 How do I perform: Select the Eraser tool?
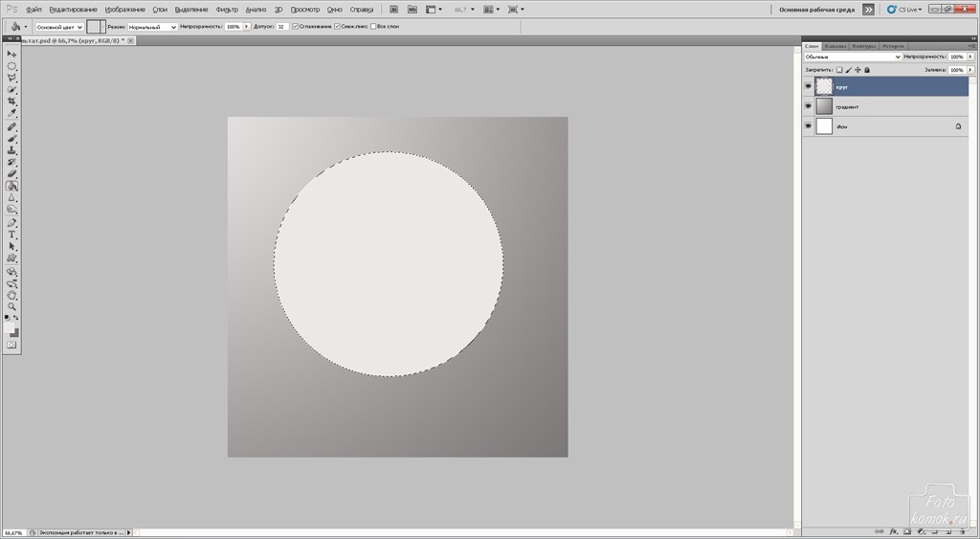pyautogui.click(x=11, y=174)
